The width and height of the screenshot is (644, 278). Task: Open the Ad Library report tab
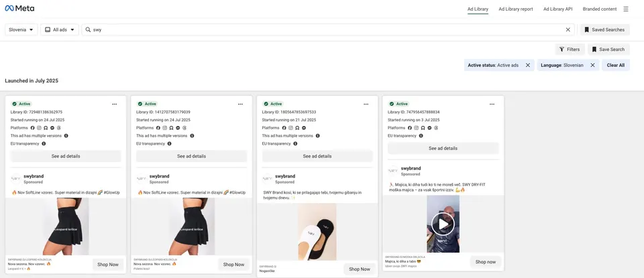click(515, 9)
